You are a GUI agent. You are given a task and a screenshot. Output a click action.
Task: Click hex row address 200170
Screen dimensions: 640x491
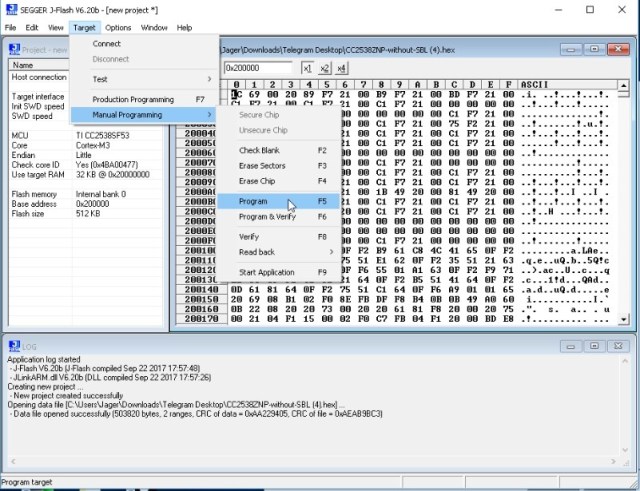[x=201, y=319]
